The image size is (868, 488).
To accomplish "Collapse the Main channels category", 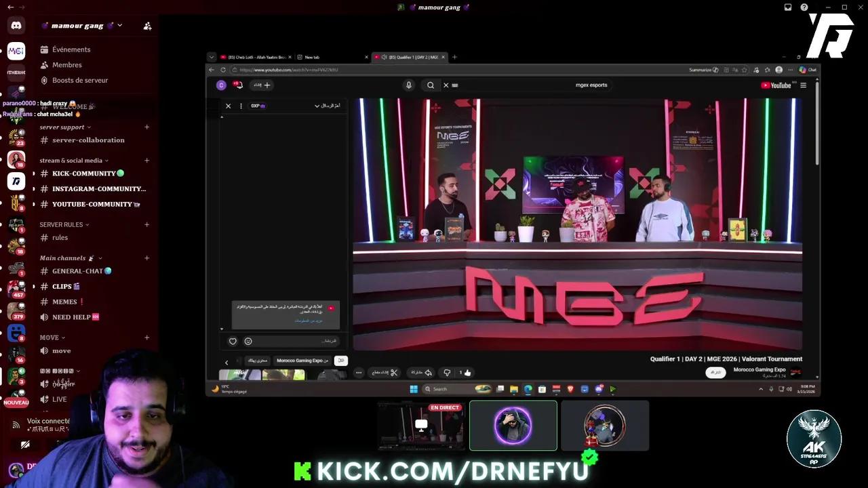I will [x=71, y=258].
